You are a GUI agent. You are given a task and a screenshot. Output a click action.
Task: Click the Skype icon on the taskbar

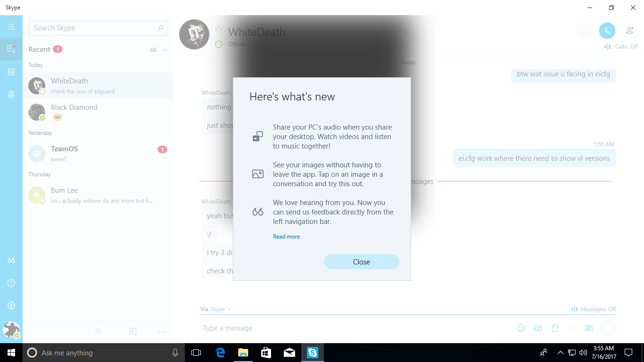tap(313, 353)
